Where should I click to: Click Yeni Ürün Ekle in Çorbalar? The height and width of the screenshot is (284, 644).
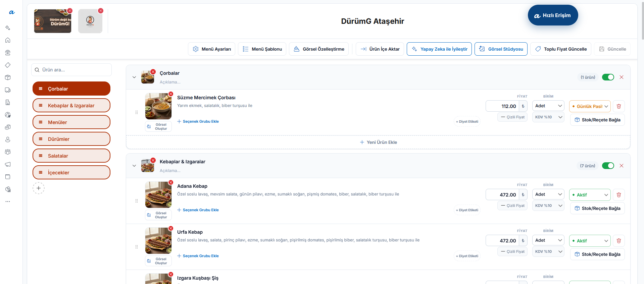click(378, 142)
